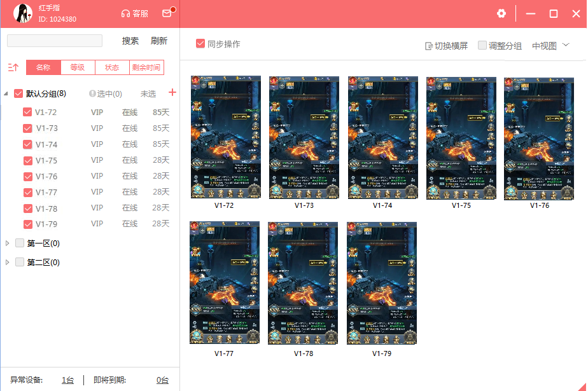Expand the 第二区 group
The width and height of the screenshot is (588, 391).
pos(7,262)
